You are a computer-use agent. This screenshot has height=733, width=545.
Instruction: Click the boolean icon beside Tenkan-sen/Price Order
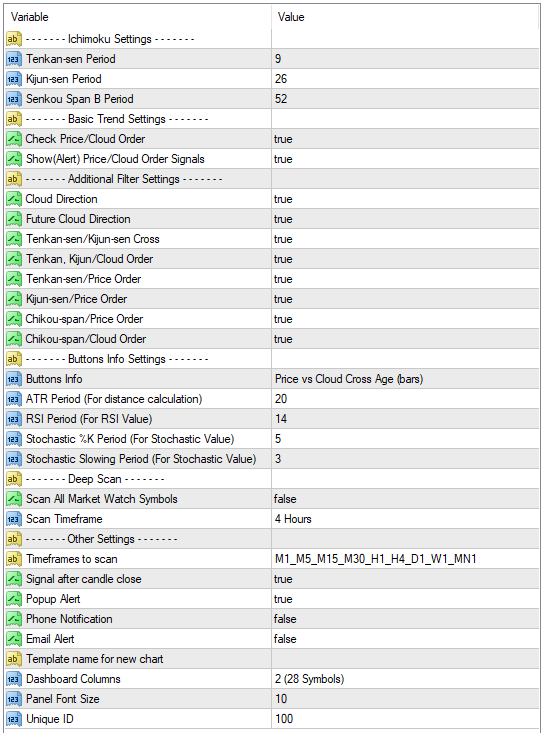pos(14,279)
